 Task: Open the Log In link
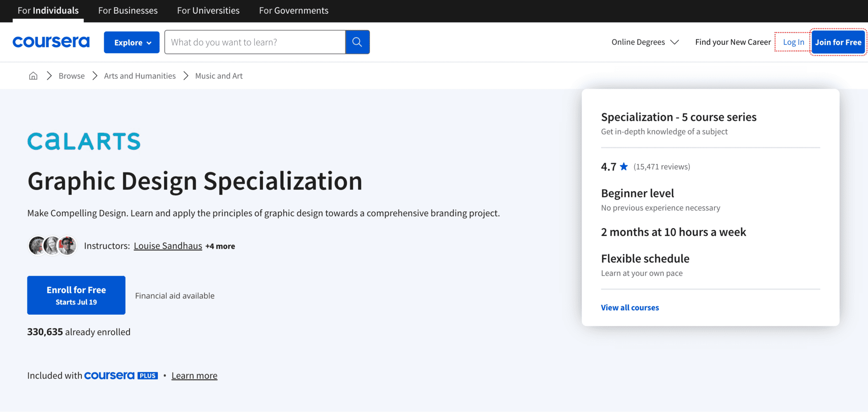click(x=793, y=42)
